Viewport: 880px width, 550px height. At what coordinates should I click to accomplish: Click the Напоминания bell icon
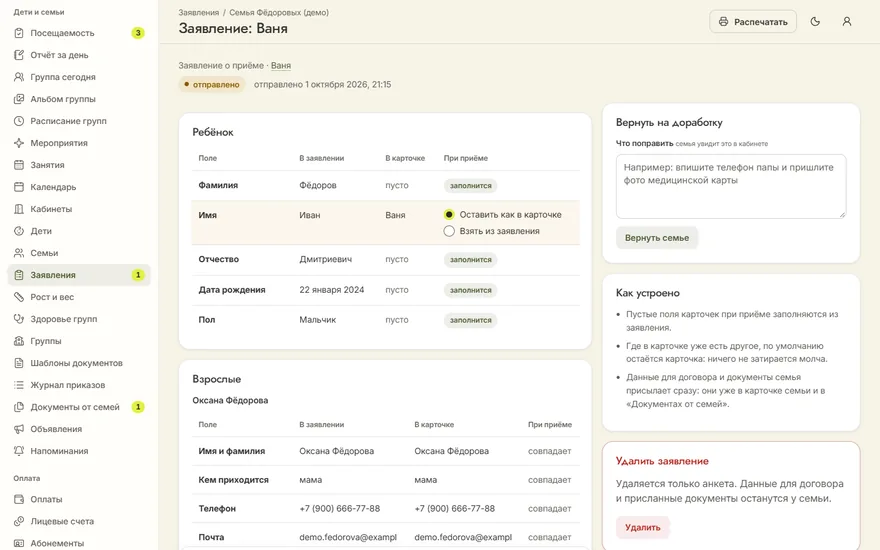coord(19,451)
